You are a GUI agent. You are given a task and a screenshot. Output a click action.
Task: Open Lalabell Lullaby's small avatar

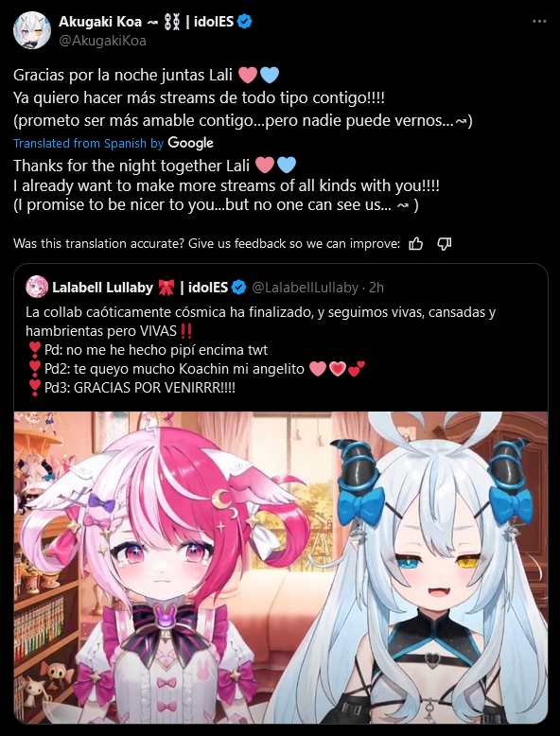click(37, 287)
